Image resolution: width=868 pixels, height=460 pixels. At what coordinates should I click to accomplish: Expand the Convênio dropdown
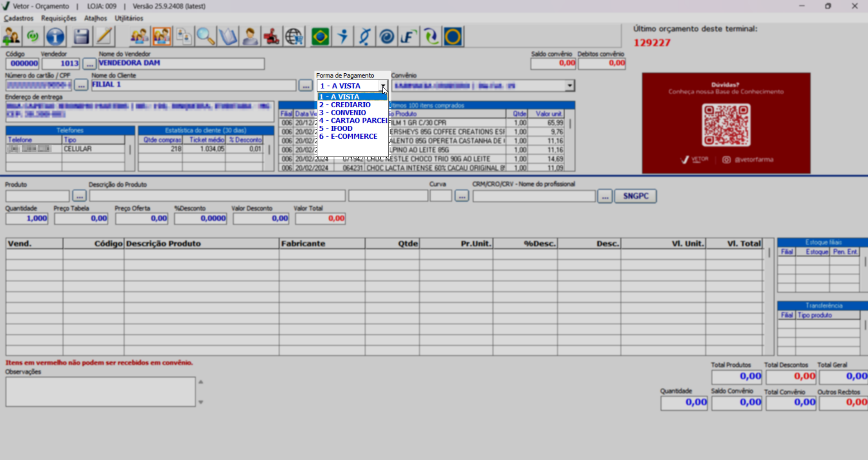click(x=569, y=85)
